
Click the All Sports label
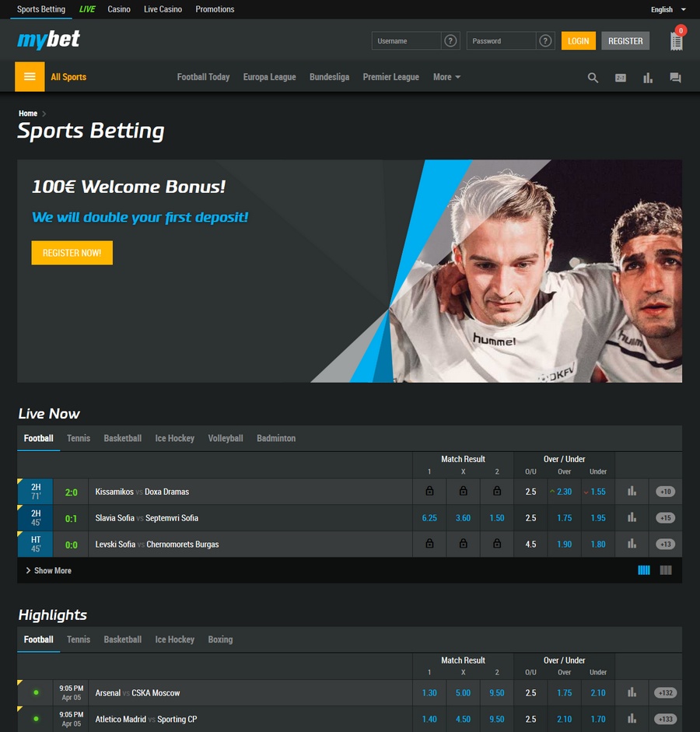pyautogui.click(x=68, y=77)
